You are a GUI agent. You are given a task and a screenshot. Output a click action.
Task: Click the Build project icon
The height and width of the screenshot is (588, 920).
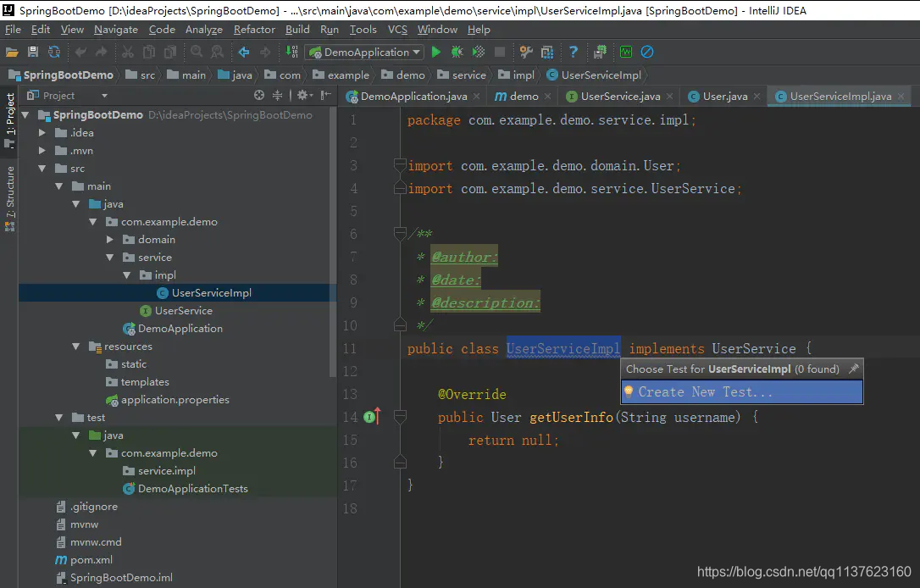(x=291, y=53)
